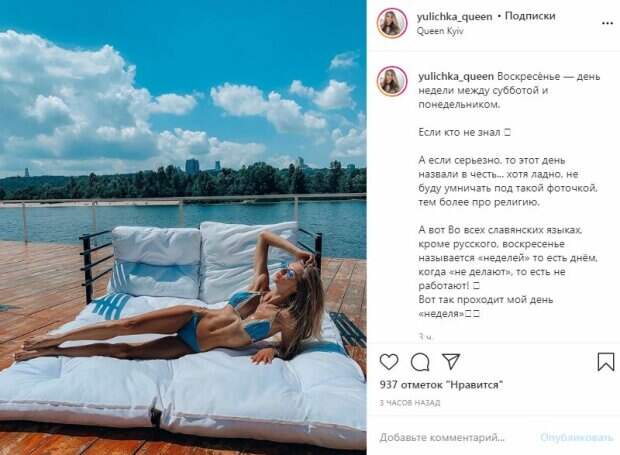Click the 3 часов назад timestamp

pos(410,403)
